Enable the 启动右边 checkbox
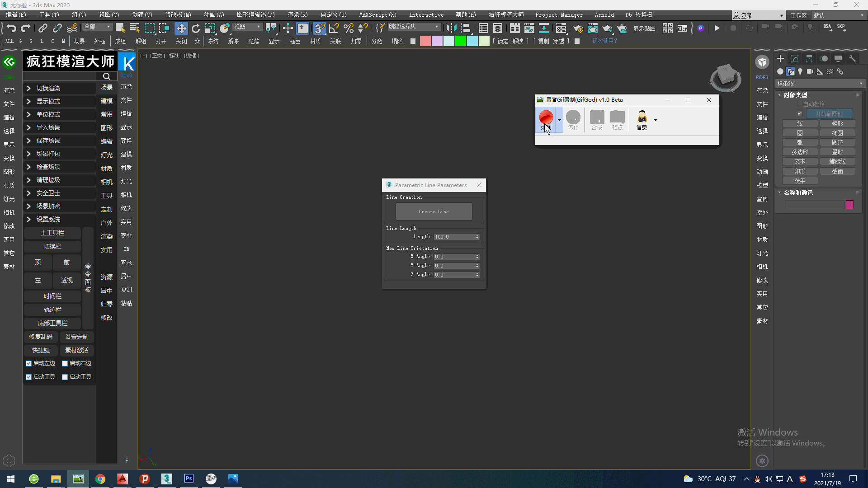The image size is (868, 488). click(x=65, y=363)
